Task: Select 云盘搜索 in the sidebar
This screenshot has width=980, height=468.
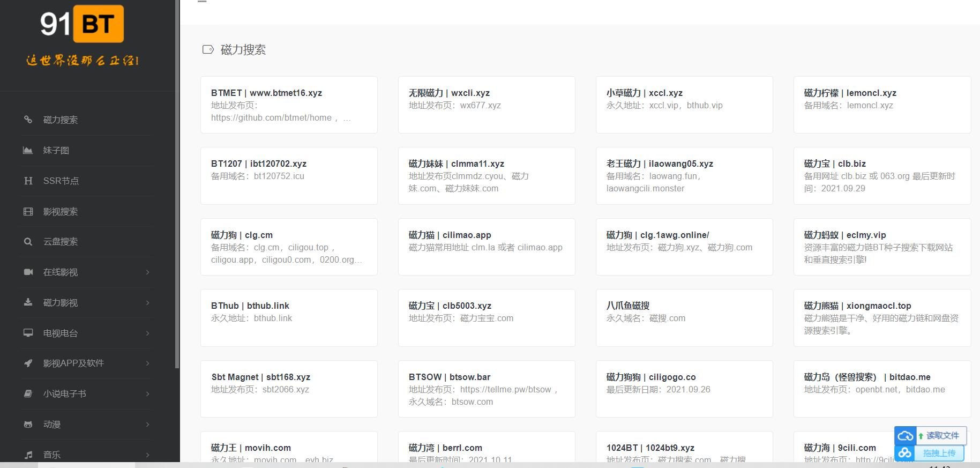Action: 61,242
